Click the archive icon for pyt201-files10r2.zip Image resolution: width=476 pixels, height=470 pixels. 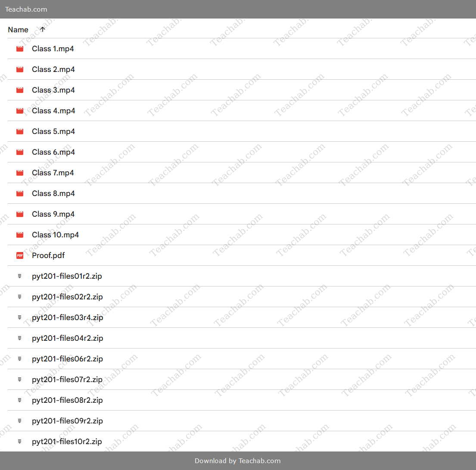point(20,442)
